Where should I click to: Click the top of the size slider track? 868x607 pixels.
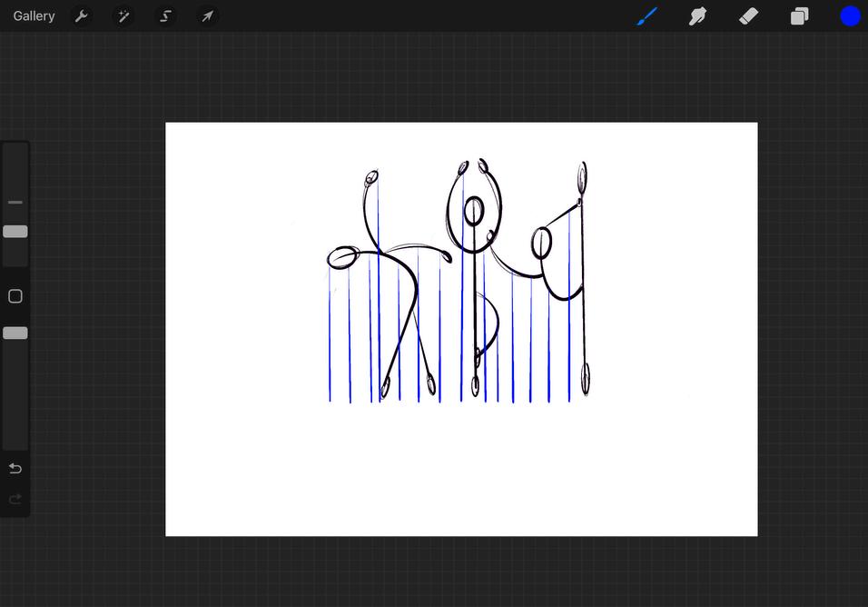click(15, 151)
